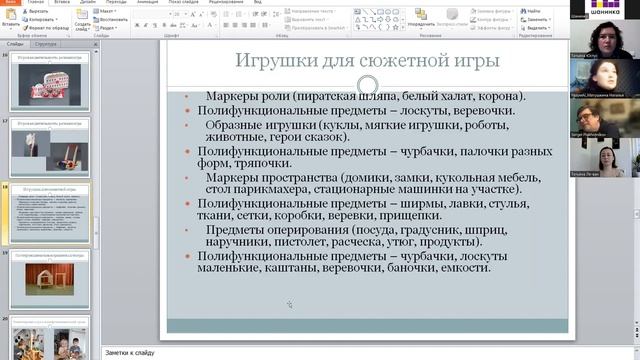Click the Clear Formatting icon

[213, 14]
